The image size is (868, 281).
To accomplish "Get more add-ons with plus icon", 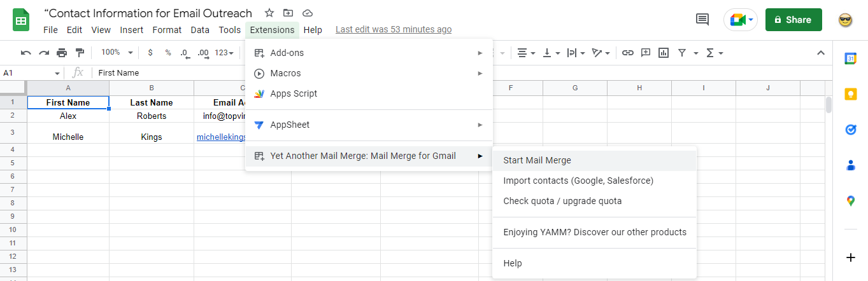I will [x=850, y=257].
